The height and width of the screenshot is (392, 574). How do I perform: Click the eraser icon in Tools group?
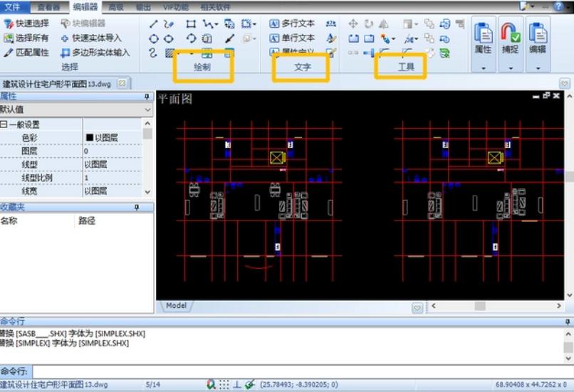click(x=430, y=53)
